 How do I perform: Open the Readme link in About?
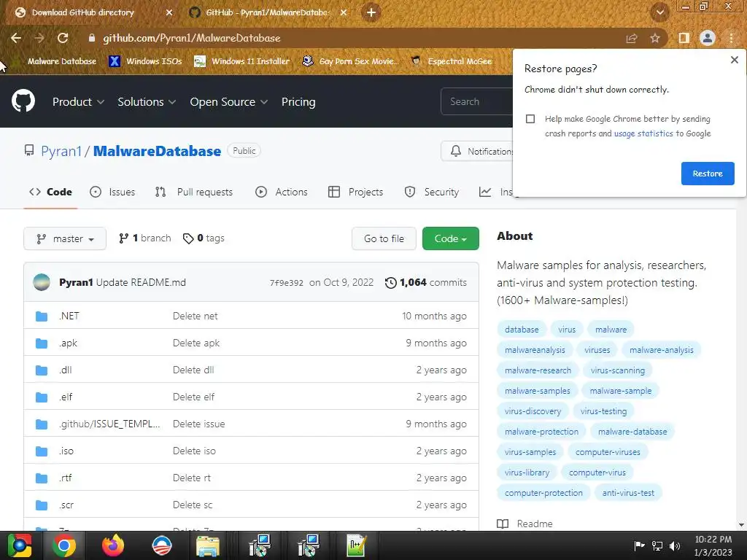point(525,524)
